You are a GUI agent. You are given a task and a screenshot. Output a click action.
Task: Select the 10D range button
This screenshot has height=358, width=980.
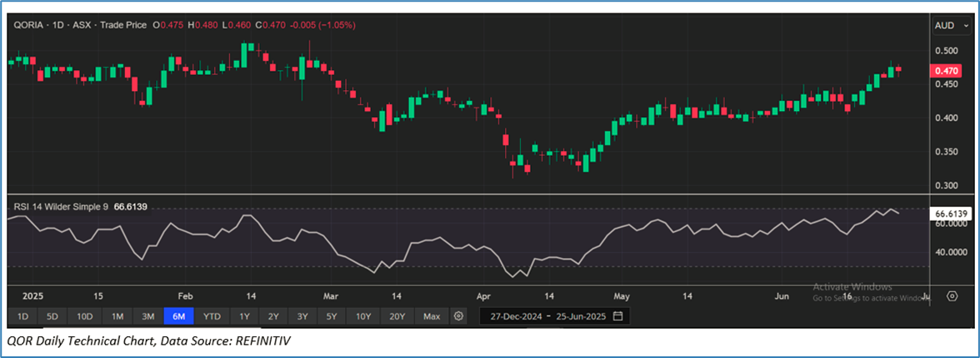[84, 316]
